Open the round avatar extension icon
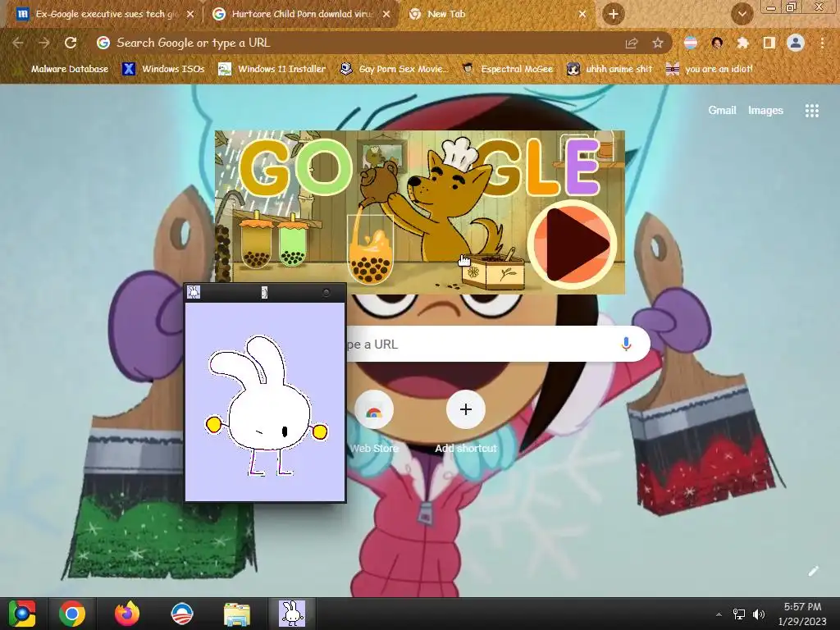The image size is (840, 630). coord(717,43)
